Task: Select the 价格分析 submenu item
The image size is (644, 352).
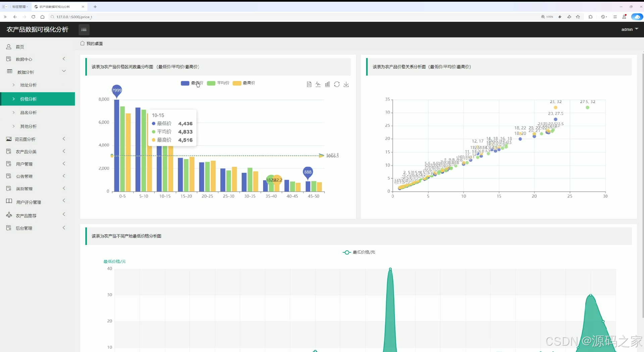Action: point(37,99)
